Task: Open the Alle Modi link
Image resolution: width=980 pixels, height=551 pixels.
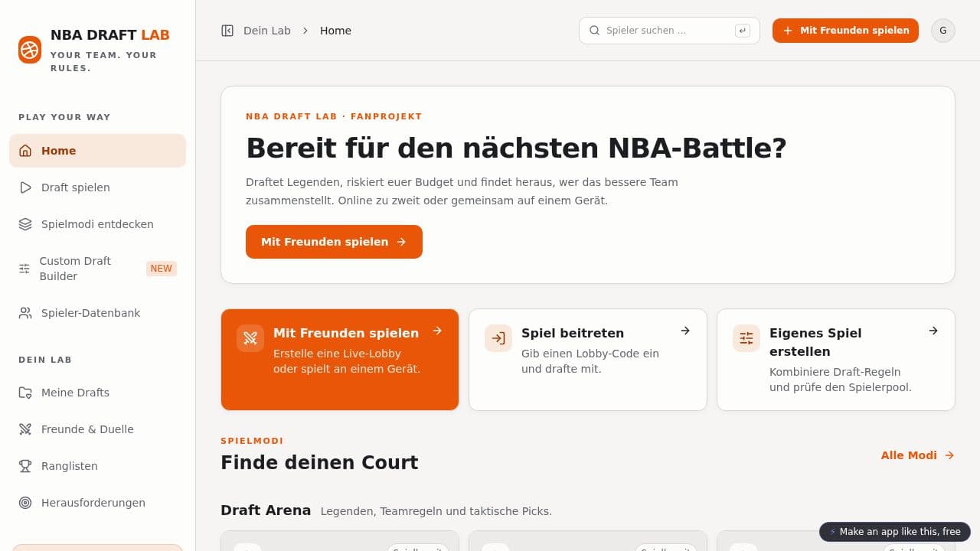Action: [918, 455]
